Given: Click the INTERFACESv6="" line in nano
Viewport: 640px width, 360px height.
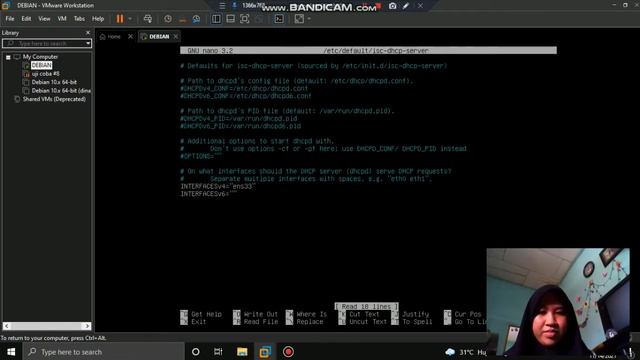Looking at the screenshot, I should pyautogui.click(x=209, y=194).
